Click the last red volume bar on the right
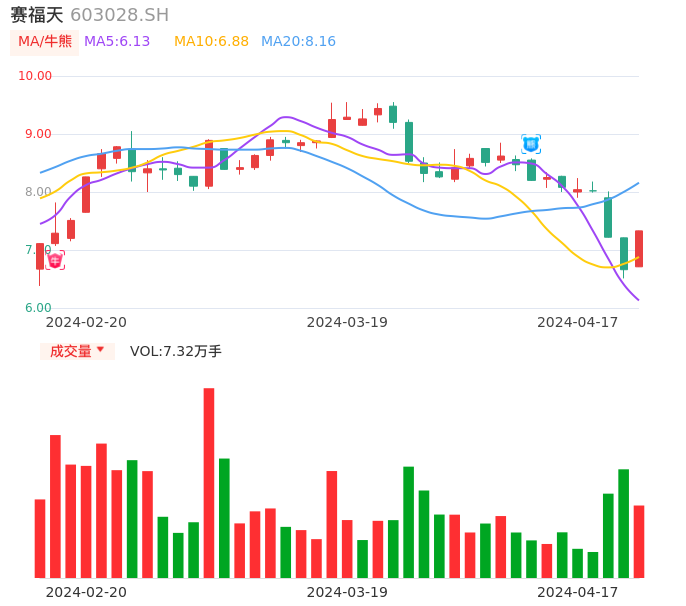This screenshot has height=606, width=686. (x=639, y=541)
